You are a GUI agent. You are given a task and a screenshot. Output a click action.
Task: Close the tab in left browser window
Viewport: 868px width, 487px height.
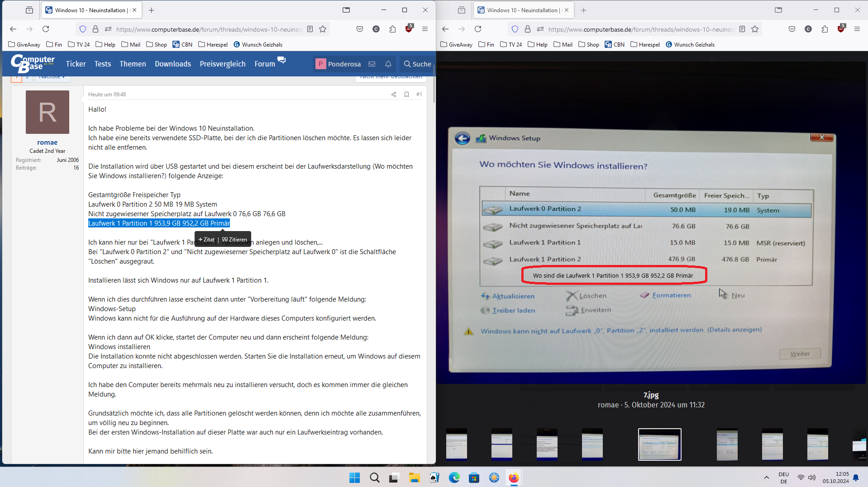[134, 10]
